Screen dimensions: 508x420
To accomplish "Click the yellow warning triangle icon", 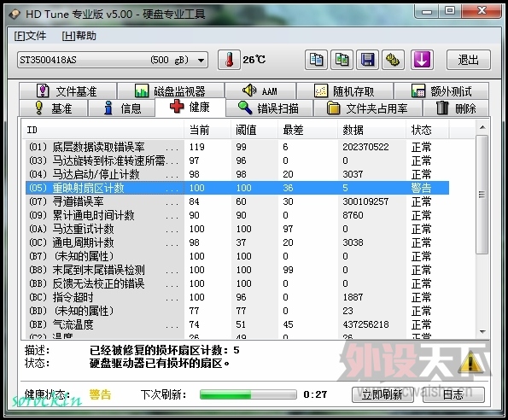I will 470,362.
